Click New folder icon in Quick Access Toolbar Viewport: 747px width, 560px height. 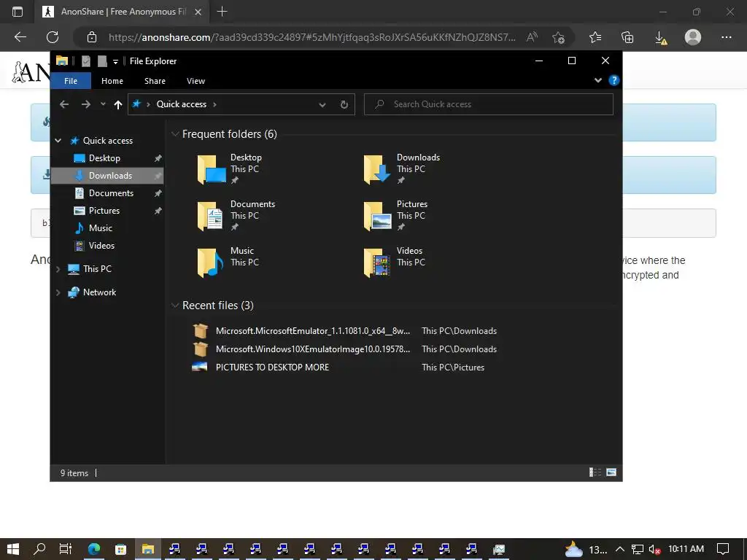102,61
